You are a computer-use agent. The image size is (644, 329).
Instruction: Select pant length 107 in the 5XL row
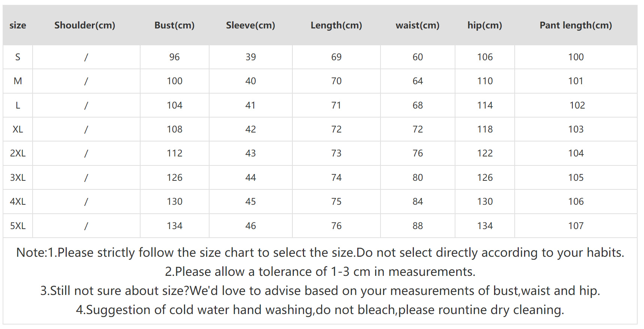pos(576,226)
